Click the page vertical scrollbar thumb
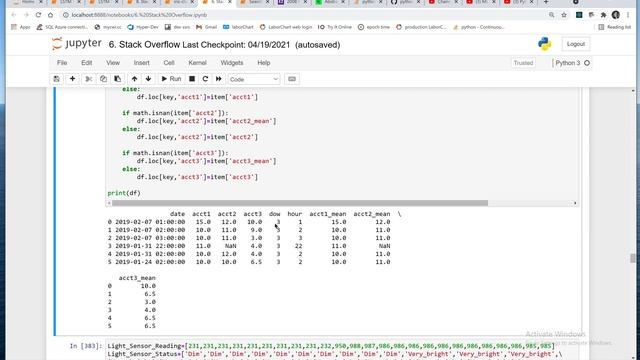This screenshot has height=360, width=640. point(633,258)
